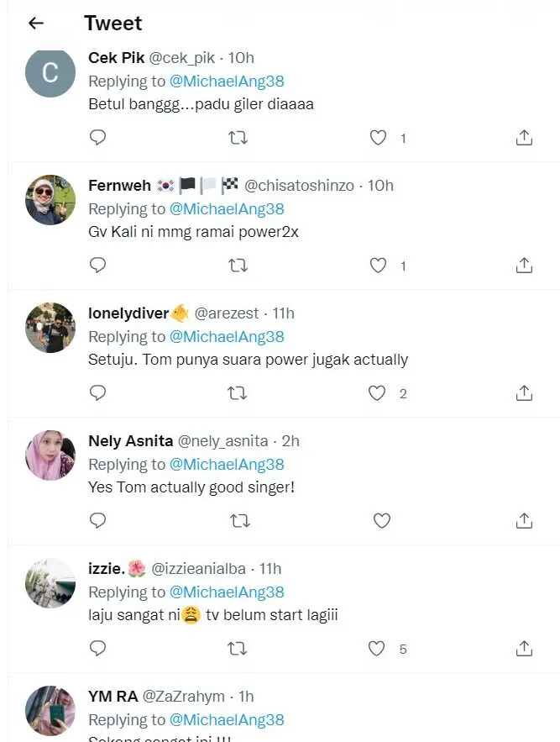560x742 pixels.
Task: Reply to lonelydiver's tweet
Action: click(97, 393)
